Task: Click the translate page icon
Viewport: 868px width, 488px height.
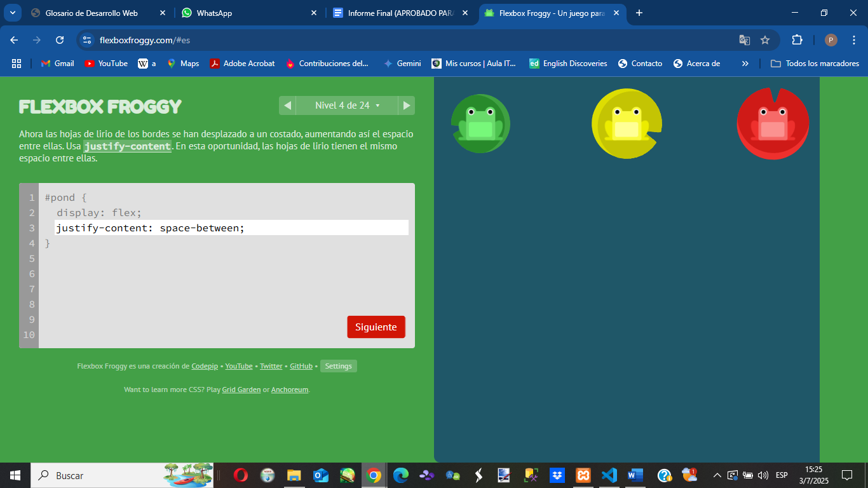Action: 745,40
